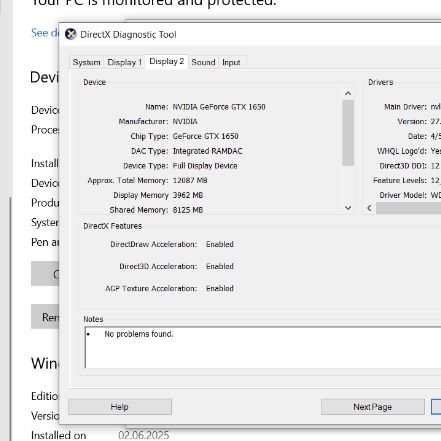Click the WHQL Logo'd label
The image size is (441, 441).
401,151
